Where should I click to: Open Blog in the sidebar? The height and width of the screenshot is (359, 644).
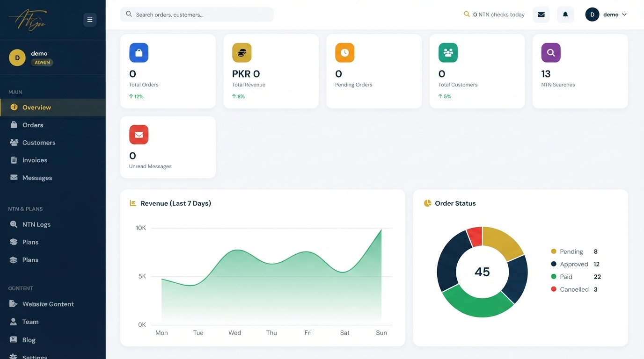pyautogui.click(x=53, y=340)
